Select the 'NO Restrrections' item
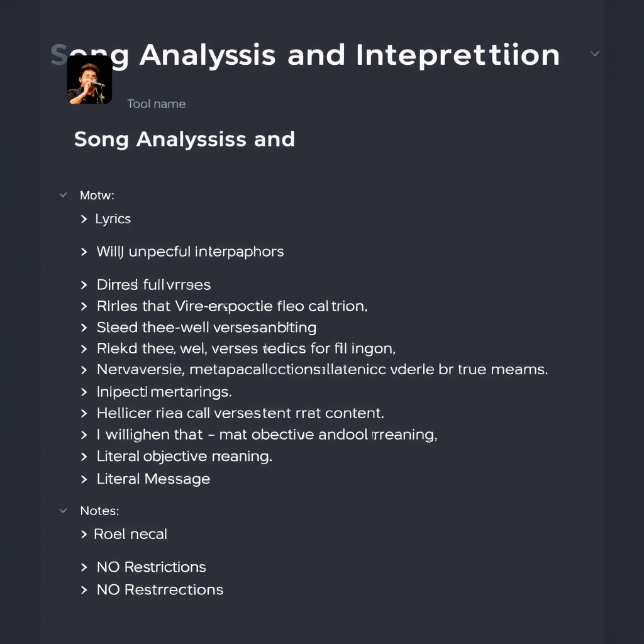 click(x=159, y=590)
